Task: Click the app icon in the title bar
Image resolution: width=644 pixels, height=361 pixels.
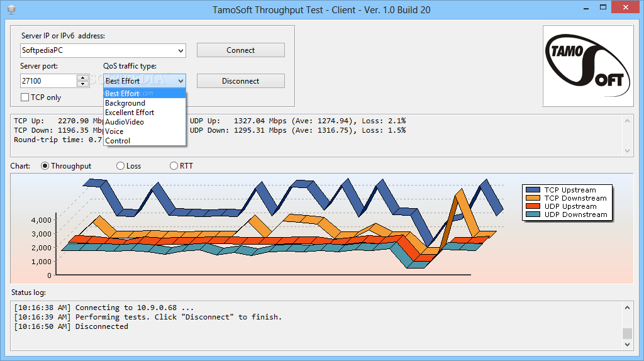Action: [x=11, y=9]
